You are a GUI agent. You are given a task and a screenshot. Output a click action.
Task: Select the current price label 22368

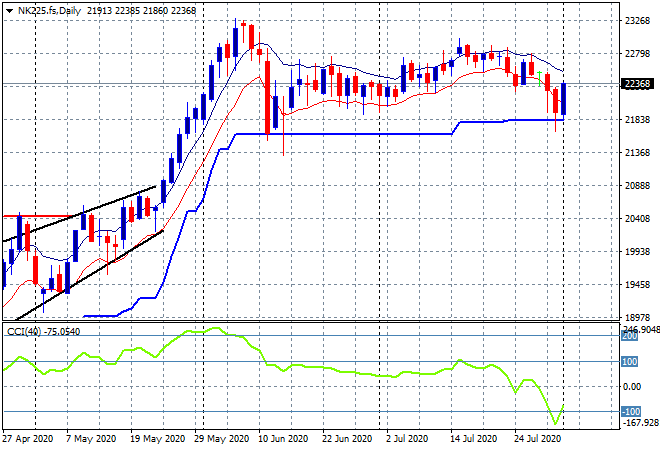pos(637,84)
